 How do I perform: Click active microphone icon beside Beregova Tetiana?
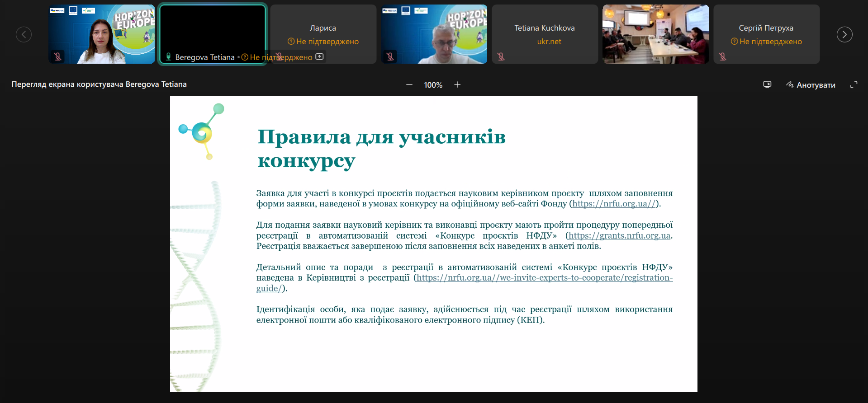[168, 57]
